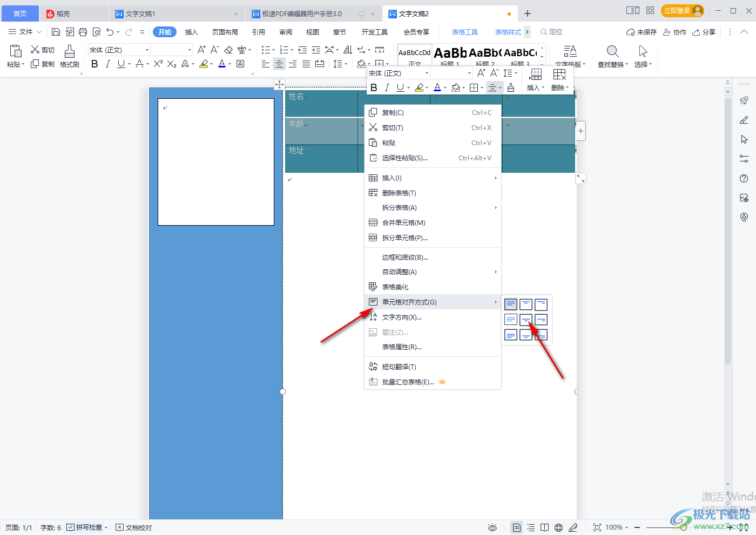Image resolution: width=756 pixels, height=535 pixels.
Task: Click mini toolbar decrease font size icon
Action: pos(494,73)
